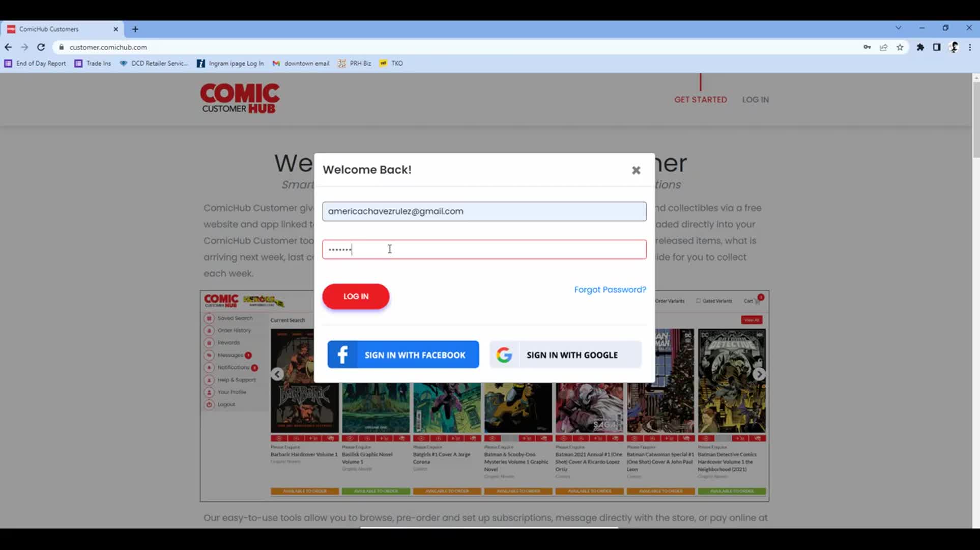Click Sign In With Google button
This screenshot has width=980, height=550.
pyautogui.click(x=565, y=354)
